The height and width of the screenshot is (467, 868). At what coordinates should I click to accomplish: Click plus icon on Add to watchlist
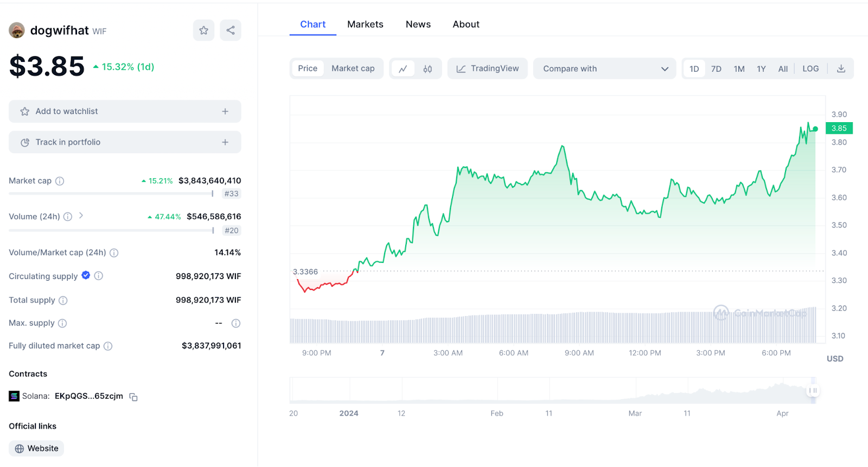coord(225,111)
